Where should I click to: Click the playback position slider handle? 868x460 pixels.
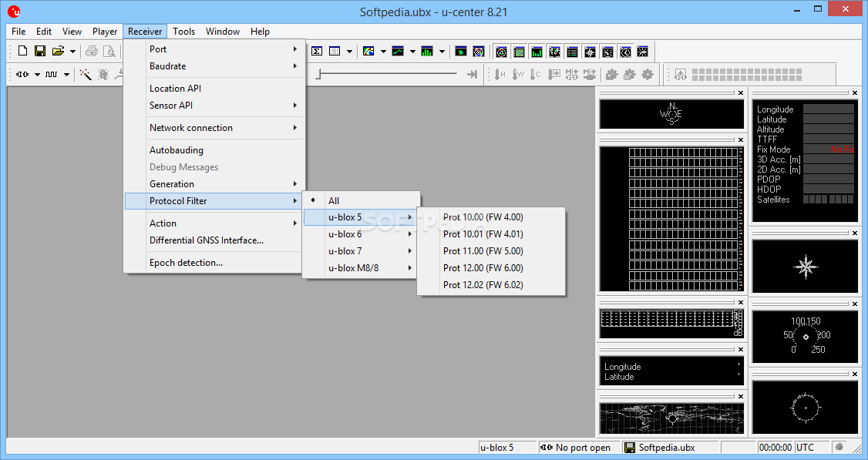(318, 74)
